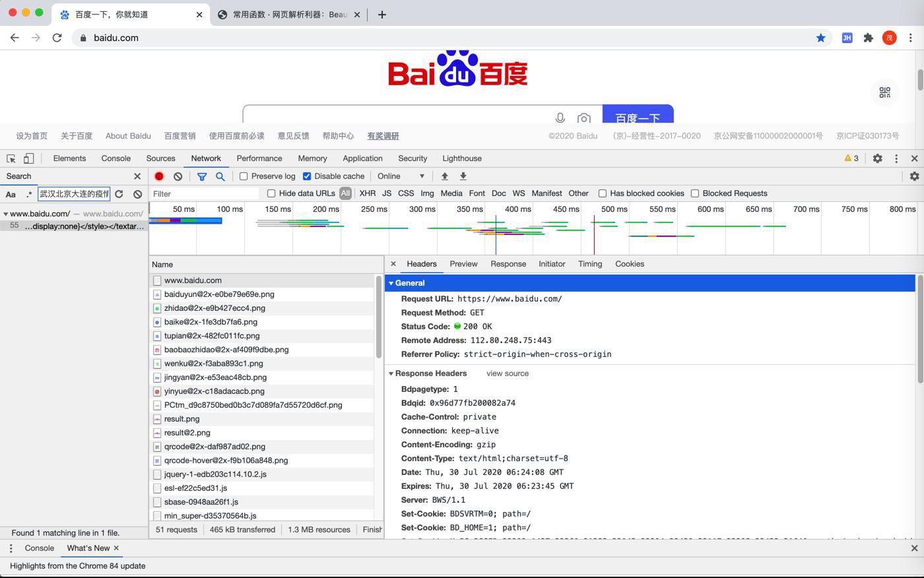This screenshot has height=578, width=924.
Task: Filter requests by XHR type
Action: pos(368,193)
